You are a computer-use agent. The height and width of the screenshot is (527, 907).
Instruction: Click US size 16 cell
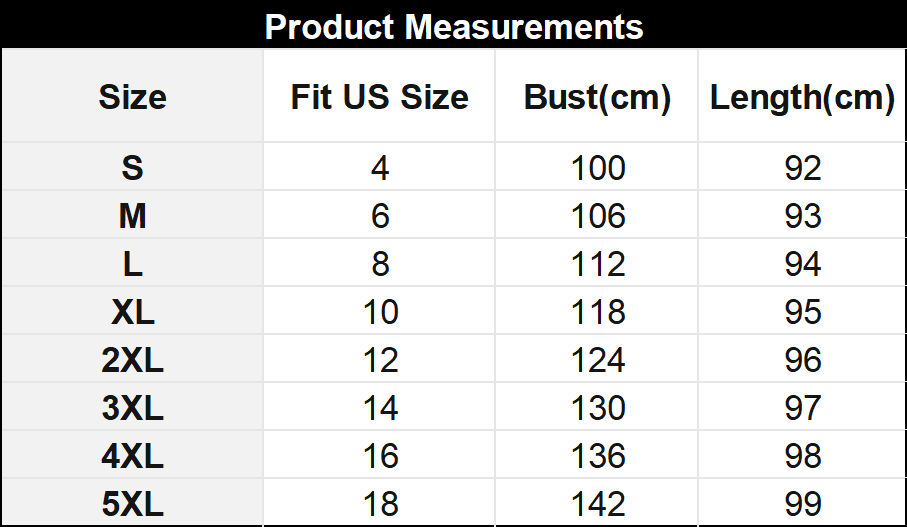[x=380, y=456]
